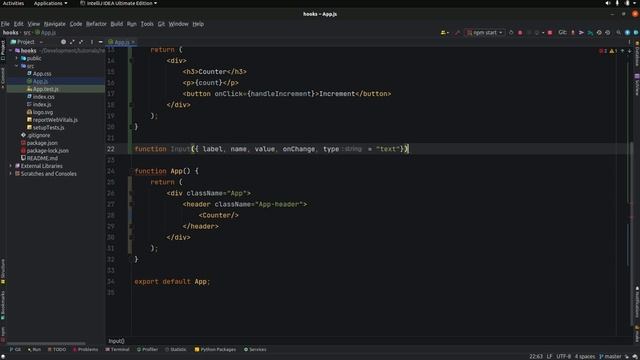Open the Git tool window button

point(15,349)
